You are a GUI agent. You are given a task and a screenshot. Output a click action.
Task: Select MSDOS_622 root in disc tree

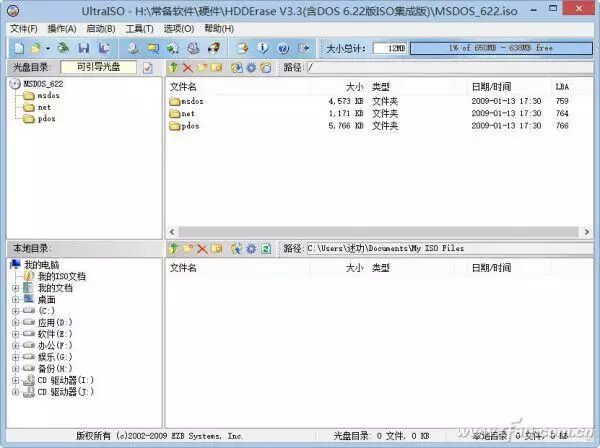coord(43,84)
